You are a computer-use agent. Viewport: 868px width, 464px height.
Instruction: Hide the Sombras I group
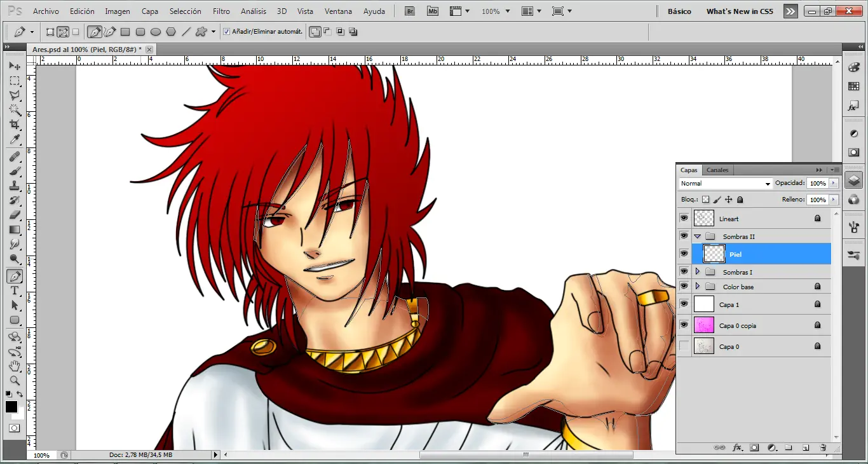coord(684,271)
